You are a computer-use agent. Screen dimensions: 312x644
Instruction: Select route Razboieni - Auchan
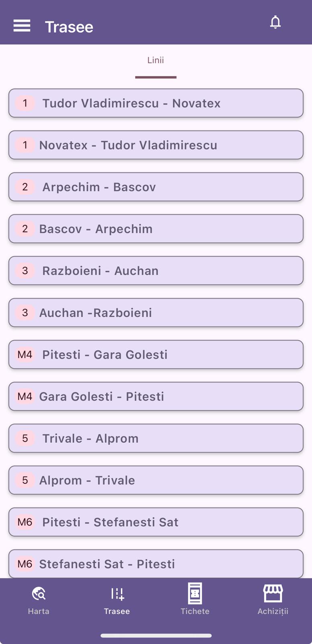click(156, 270)
